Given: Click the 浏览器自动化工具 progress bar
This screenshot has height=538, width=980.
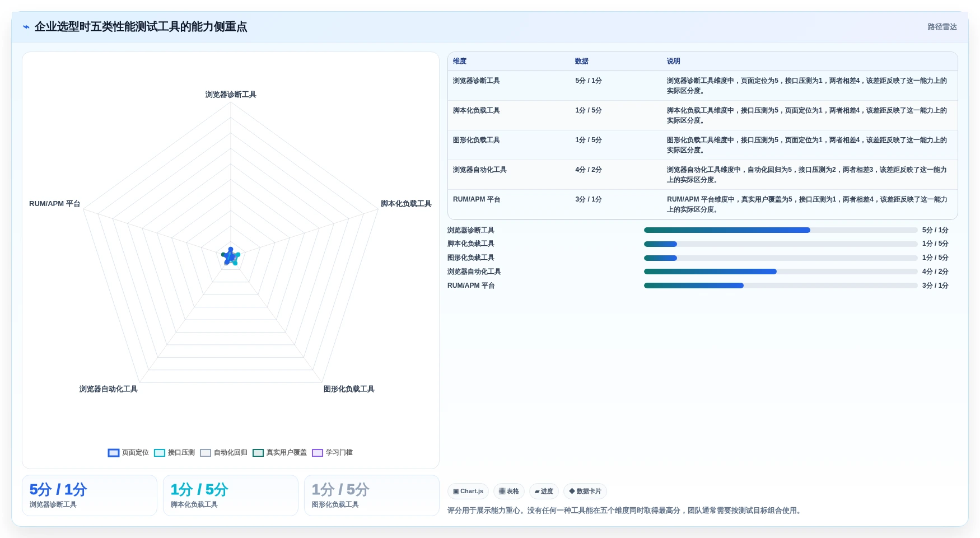Looking at the screenshot, I should click(781, 272).
